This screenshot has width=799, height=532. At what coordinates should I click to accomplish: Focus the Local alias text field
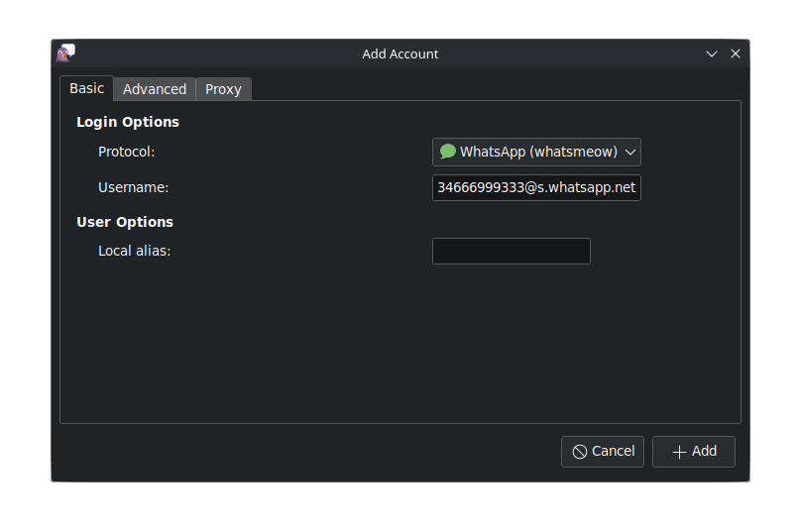512,251
